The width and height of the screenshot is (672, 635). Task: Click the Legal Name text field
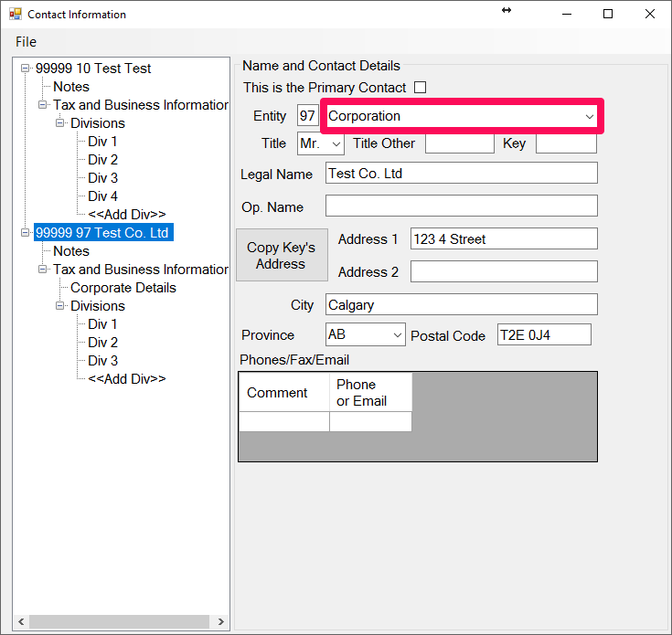[x=461, y=174]
